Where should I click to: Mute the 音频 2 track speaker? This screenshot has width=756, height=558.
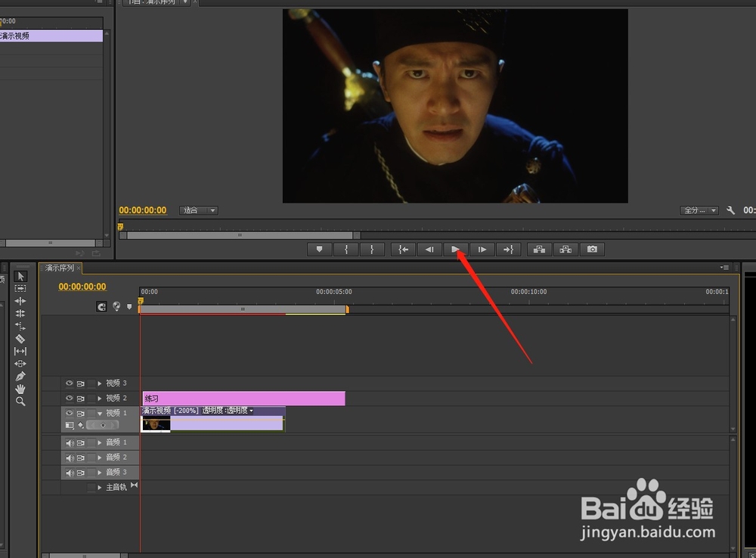point(70,457)
